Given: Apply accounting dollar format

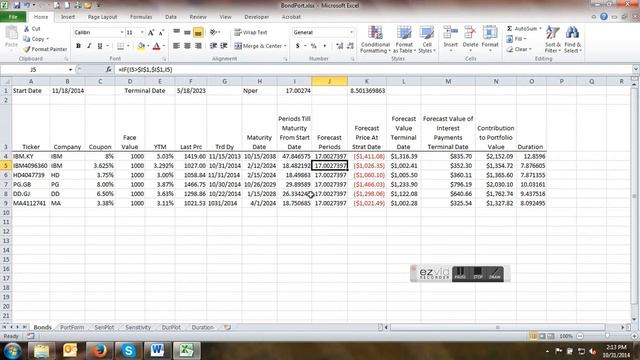Looking at the screenshot, I should tap(298, 46).
